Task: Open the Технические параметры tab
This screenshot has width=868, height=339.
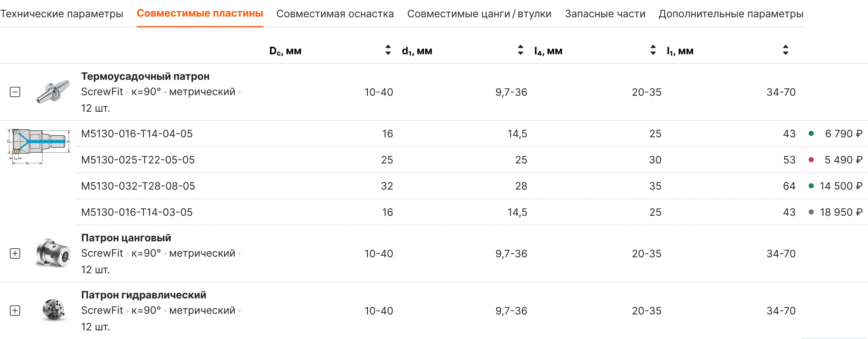Action: 62,13
